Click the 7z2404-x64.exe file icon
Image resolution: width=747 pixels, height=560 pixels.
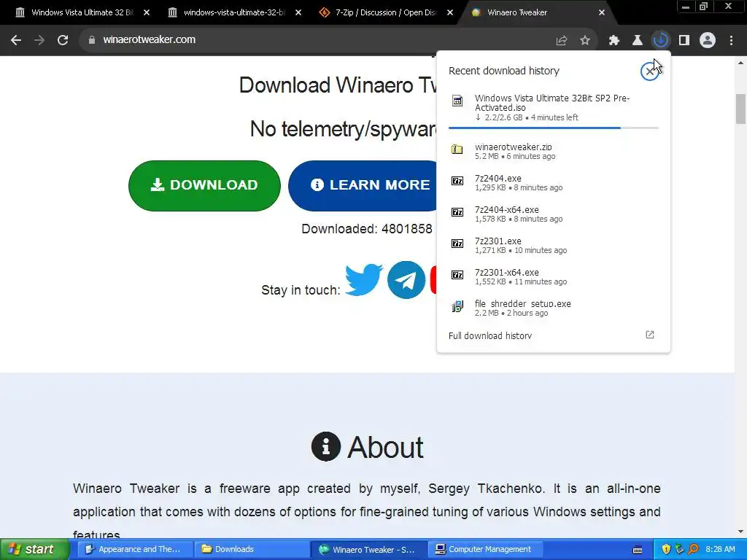(457, 212)
